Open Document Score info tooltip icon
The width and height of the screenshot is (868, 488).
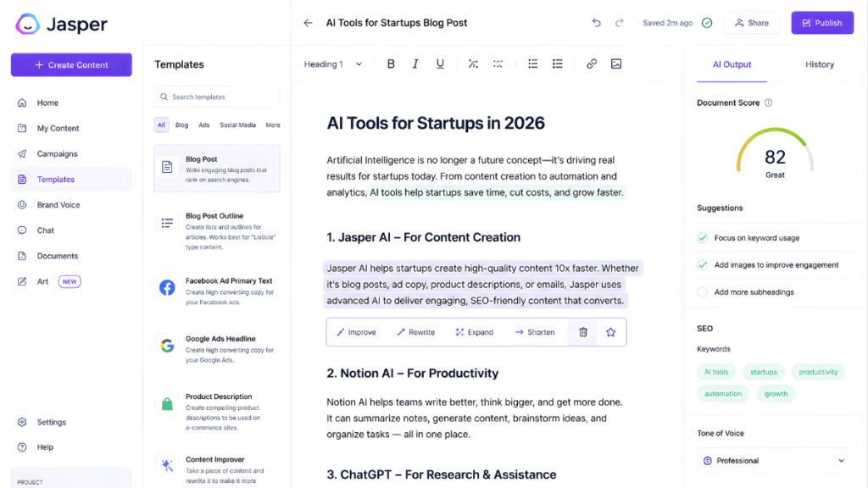[x=768, y=103]
